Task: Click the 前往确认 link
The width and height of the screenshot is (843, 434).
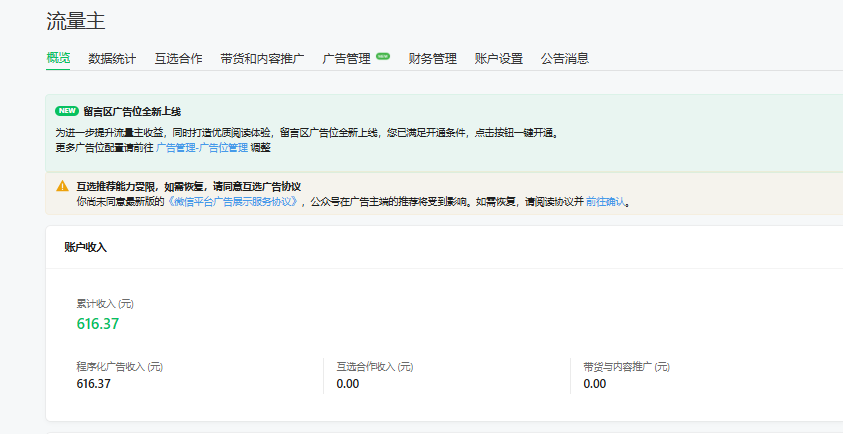Action: coord(605,201)
